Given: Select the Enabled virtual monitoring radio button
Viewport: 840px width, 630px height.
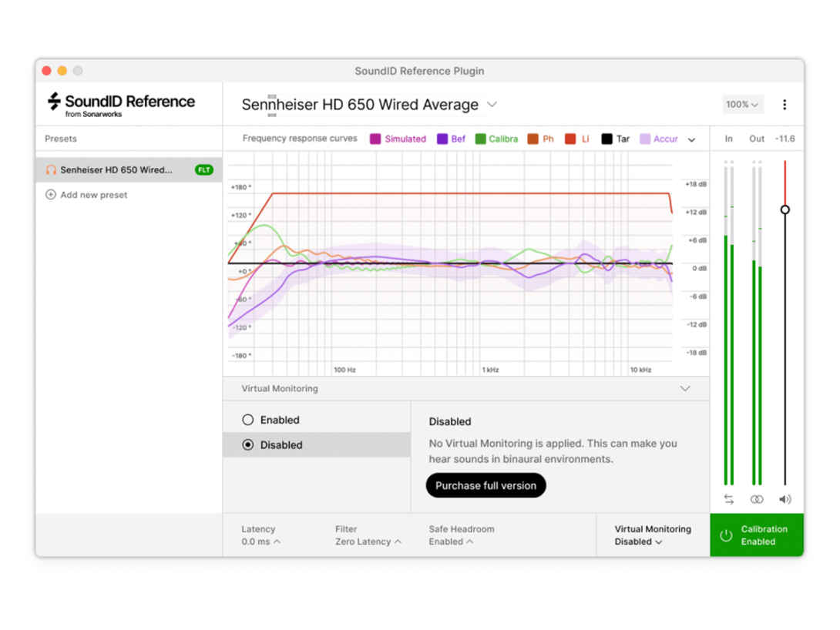Looking at the screenshot, I should click(x=248, y=420).
